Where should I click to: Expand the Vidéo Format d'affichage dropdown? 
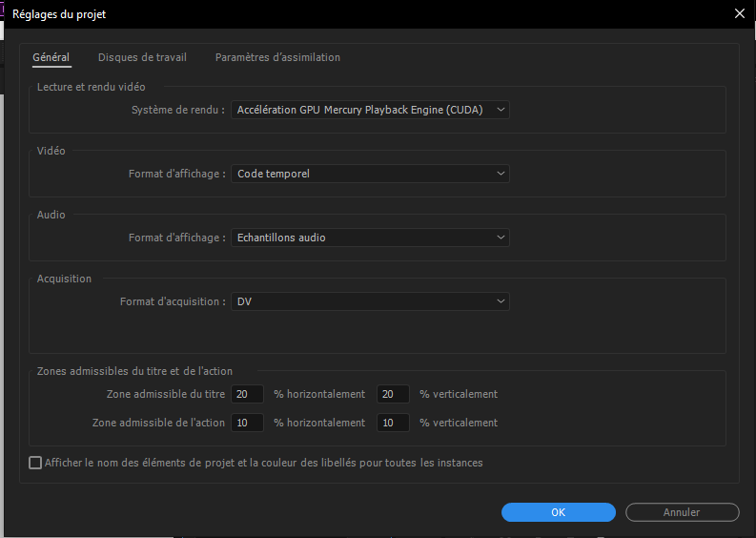click(x=370, y=174)
